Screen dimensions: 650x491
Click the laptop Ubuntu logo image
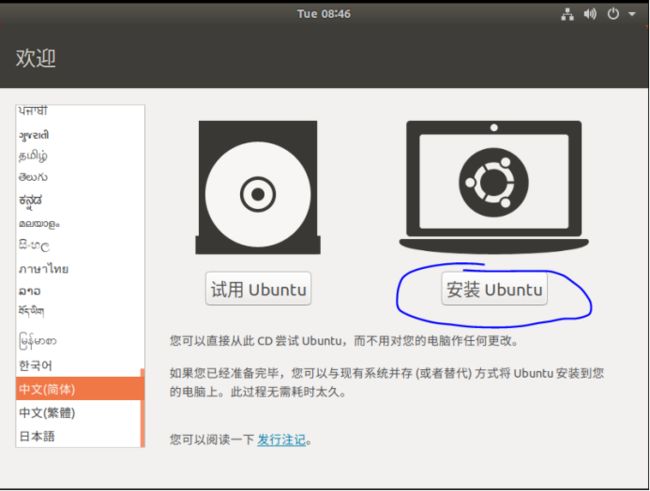click(494, 187)
